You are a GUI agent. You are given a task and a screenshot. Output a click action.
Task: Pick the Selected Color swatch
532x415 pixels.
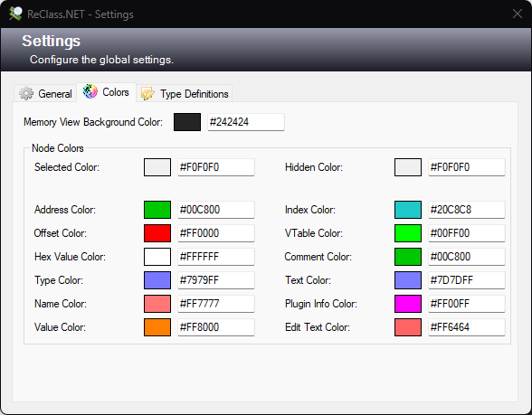point(157,167)
